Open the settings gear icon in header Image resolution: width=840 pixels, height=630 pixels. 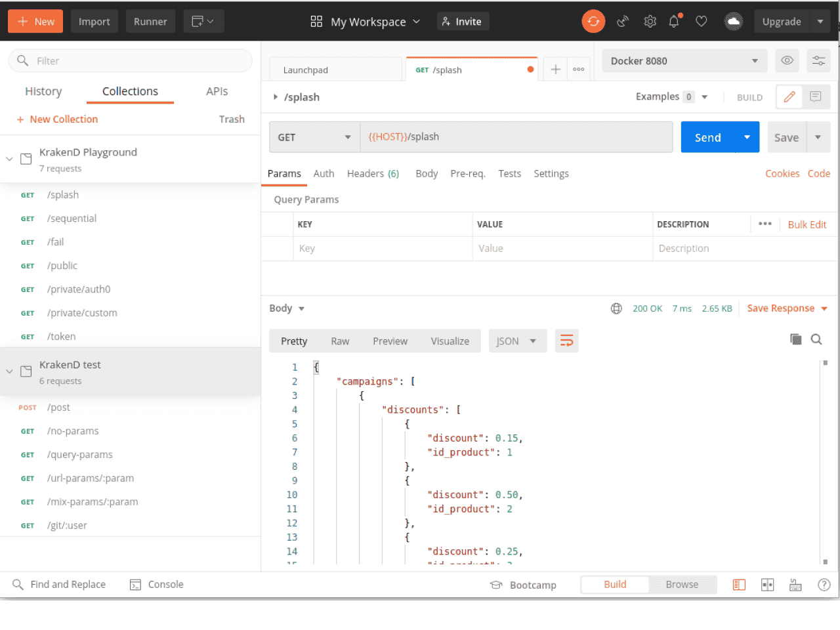[650, 22]
